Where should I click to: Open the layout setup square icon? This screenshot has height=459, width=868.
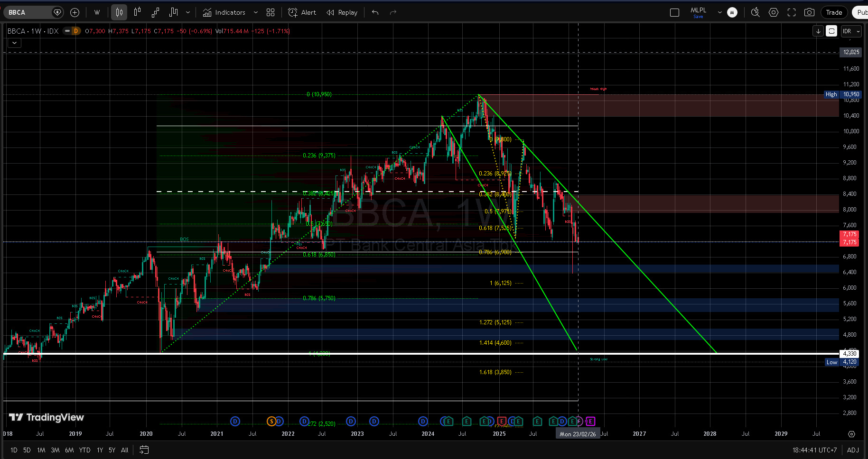674,12
